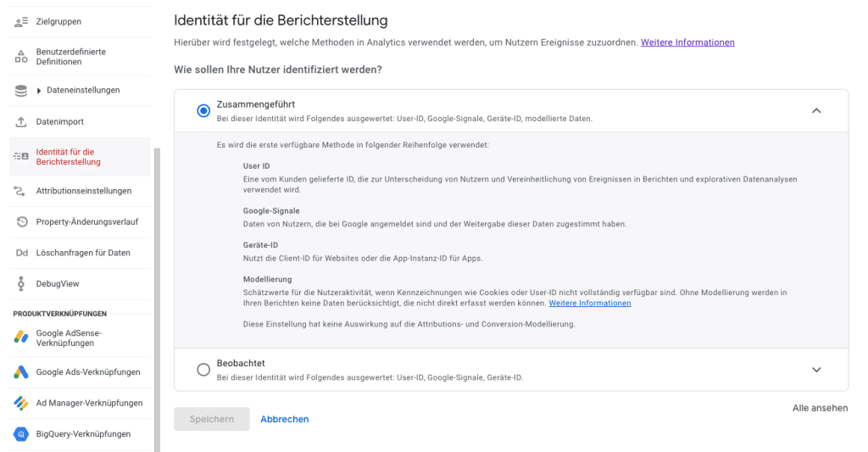Click the Attributionseinstellungen path icon

(19, 191)
